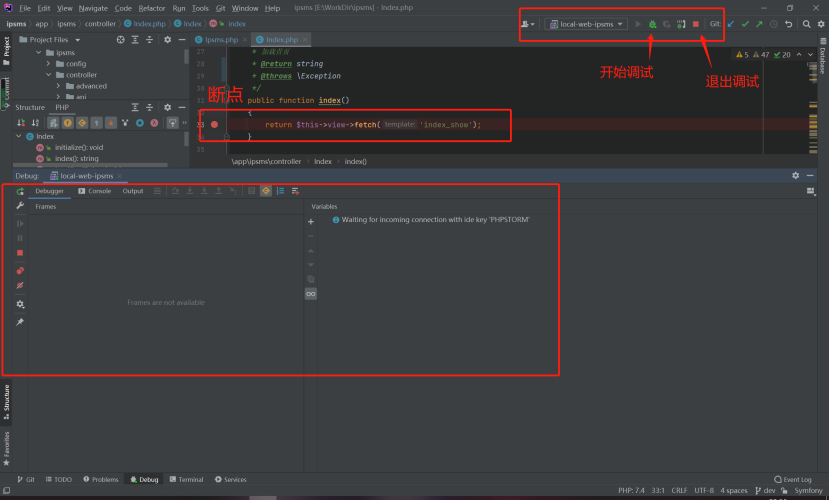Open the Refactor menu
829x500 pixels.
click(x=152, y=8)
